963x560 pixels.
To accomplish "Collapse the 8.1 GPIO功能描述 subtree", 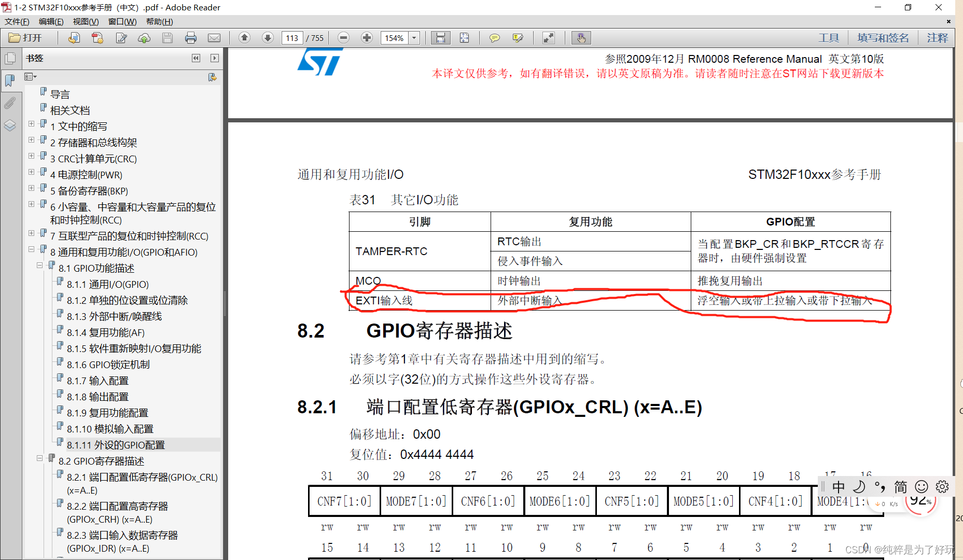I will tap(40, 265).
